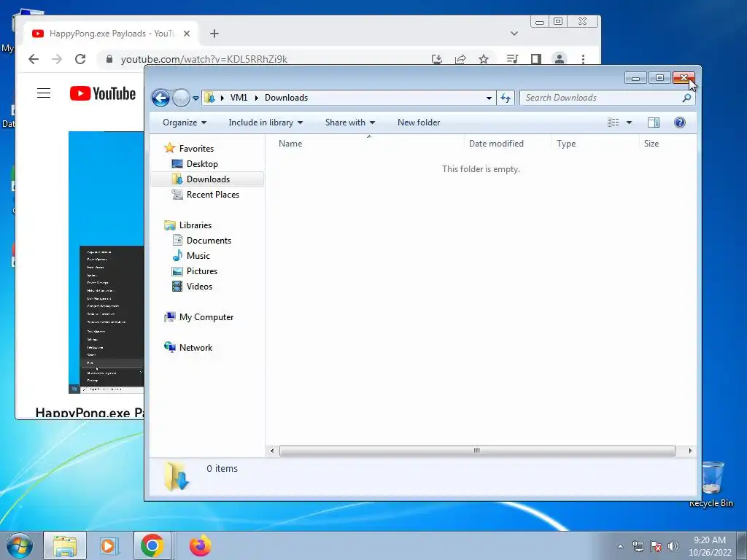The width and height of the screenshot is (747, 560).
Task: Focus the Search Downloads field
Action: [x=608, y=98]
